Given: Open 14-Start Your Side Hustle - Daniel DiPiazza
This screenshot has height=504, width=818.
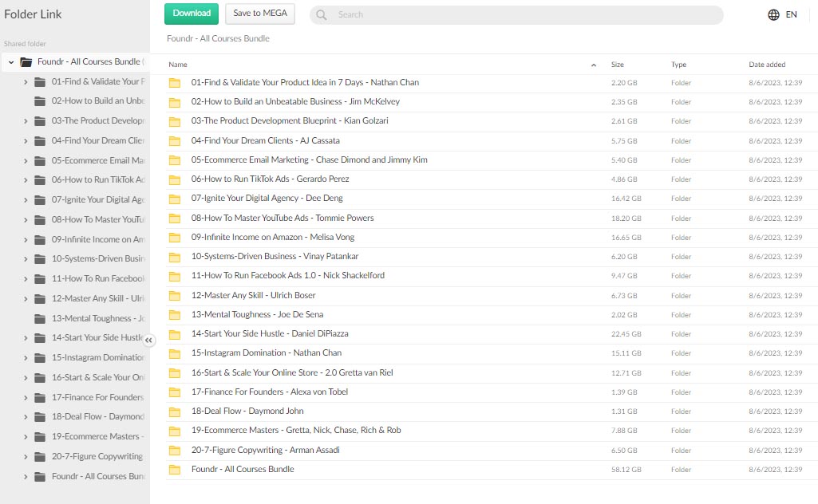Looking at the screenshot, I should [270, 333].
